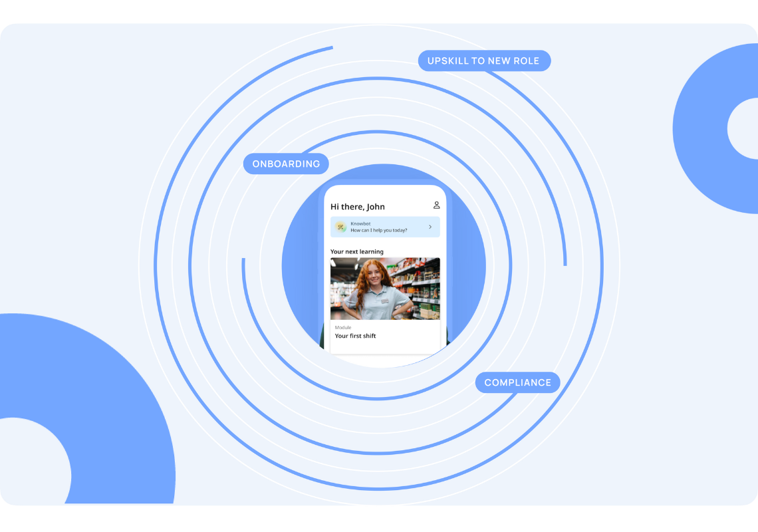Image resolution: width=758 pixels, height=532 pixels.
Task: Select the COMPLIANCE label pill
Action: pyautogui.click(x=518, y=382)
